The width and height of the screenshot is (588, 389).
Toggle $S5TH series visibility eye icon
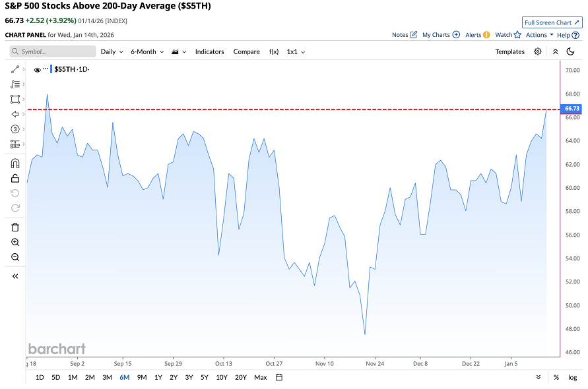tap(37, 70)
